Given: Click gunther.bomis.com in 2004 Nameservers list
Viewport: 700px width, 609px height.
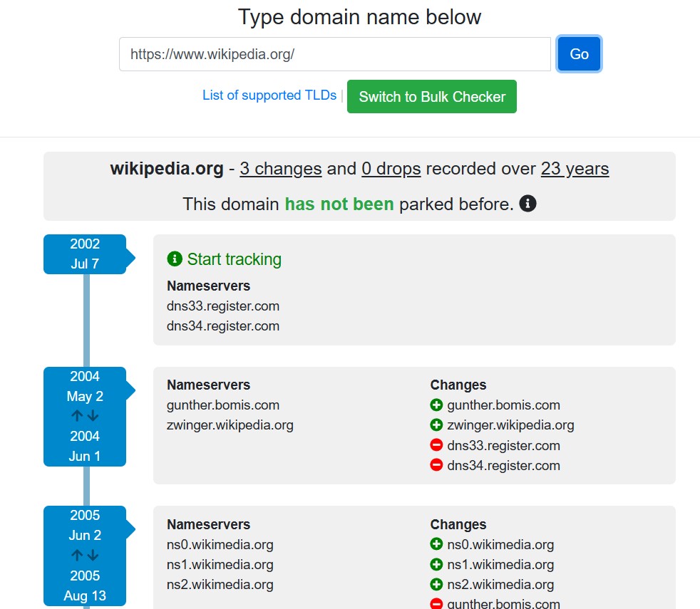Looking at the screenshot, I should (223, 405).
